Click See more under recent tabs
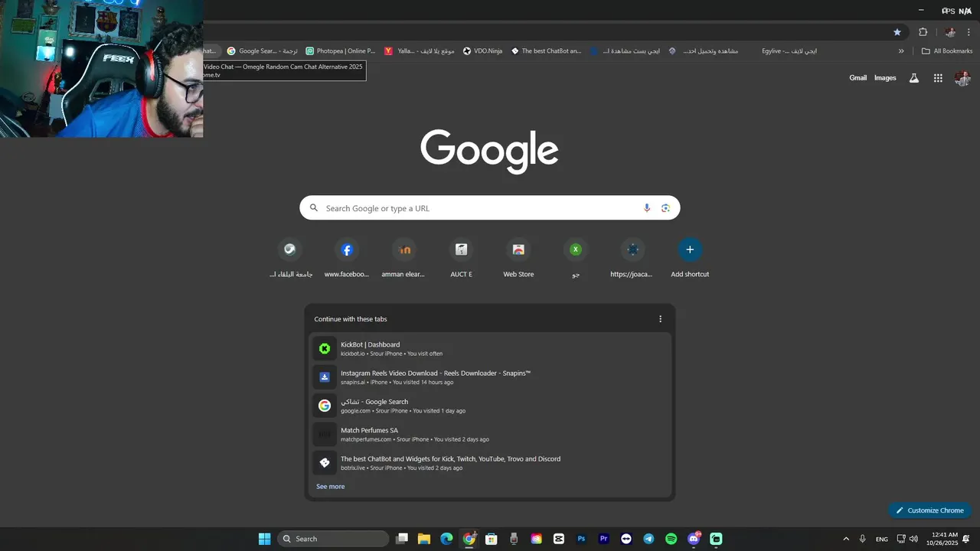The height and width of the screenshot is (551, 980). pos(331,487)
